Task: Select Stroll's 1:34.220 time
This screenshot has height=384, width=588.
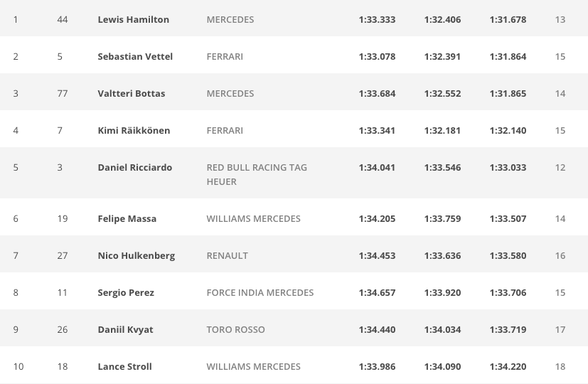Action: pyautogui.click(x=508, y=366)
